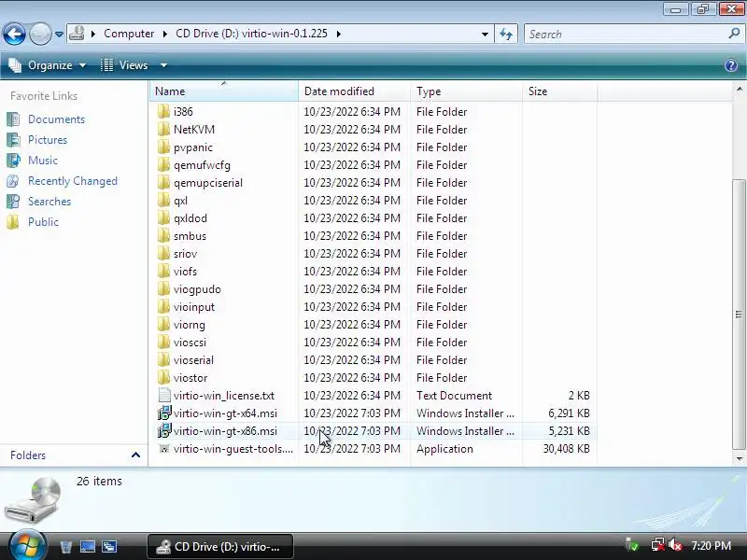This screenshot has width=747, height=560.
Task: Click the network status tray icon
Action: tap(658, 544)
